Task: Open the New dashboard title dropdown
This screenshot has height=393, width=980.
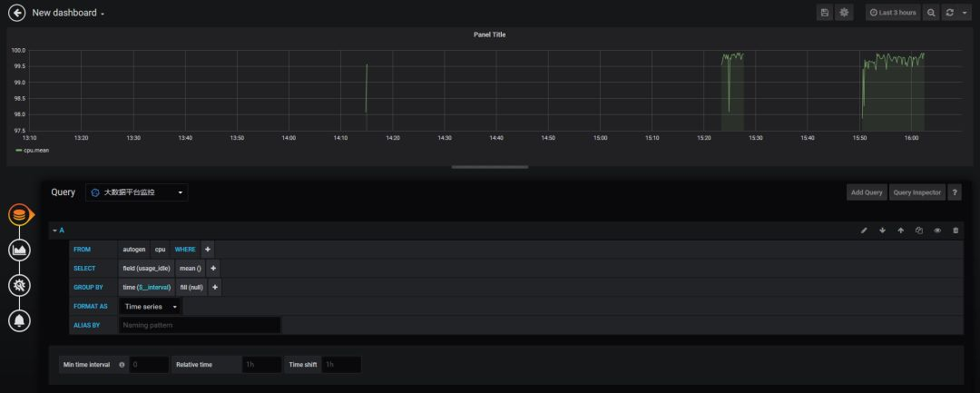Action: pos(68,13)
